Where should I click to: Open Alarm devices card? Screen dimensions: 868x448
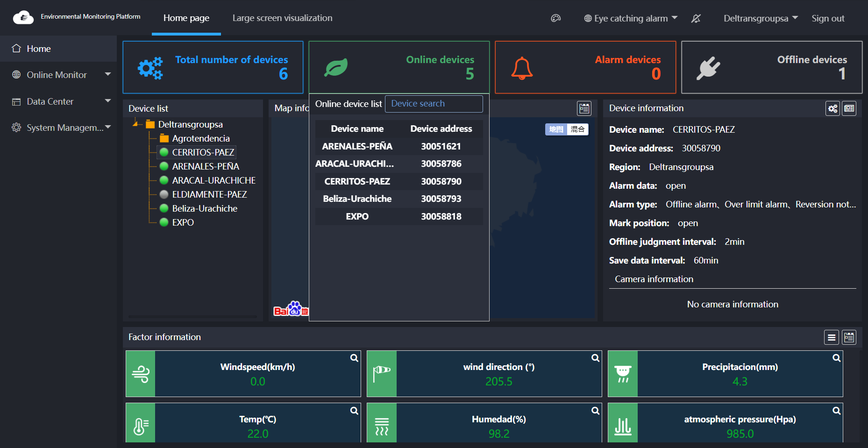585,67
